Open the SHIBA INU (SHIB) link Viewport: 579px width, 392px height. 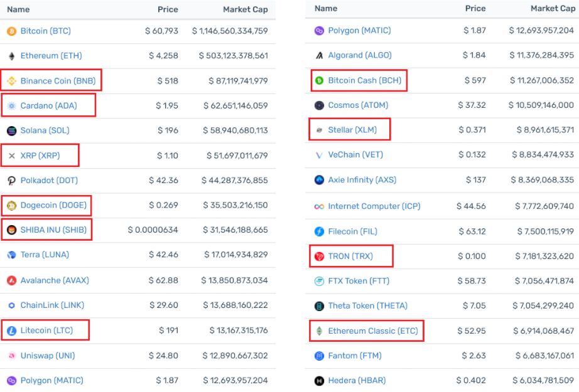click(53, 230)
